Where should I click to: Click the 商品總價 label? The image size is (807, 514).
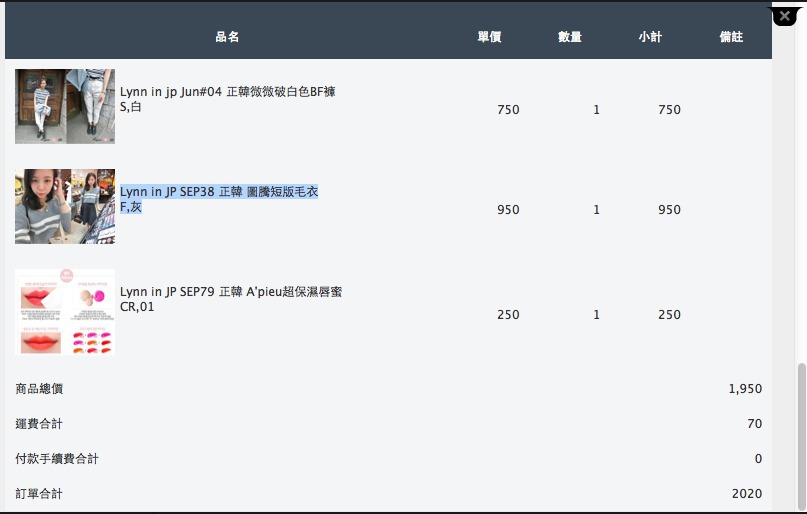pos(39,388)
